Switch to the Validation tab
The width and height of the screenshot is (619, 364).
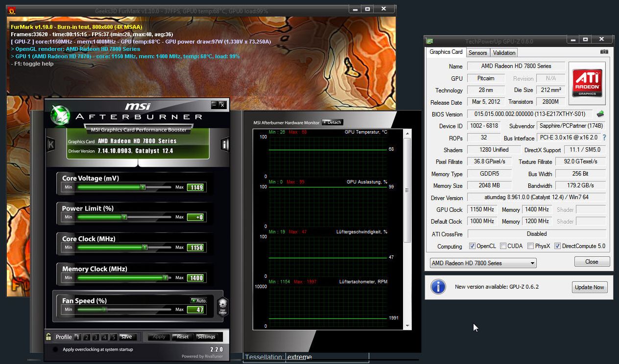(x=504, y=52)
